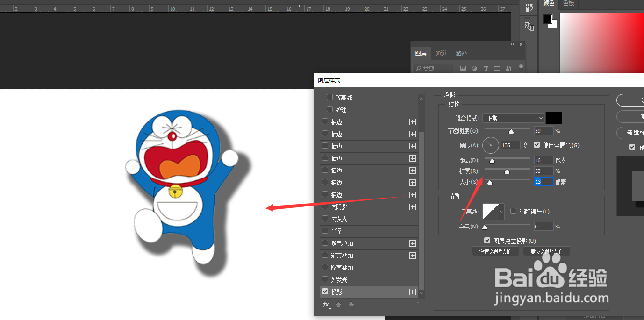Switch to the 通道 tab
Viewport: 644px width, 320px height.
[441, 54]
